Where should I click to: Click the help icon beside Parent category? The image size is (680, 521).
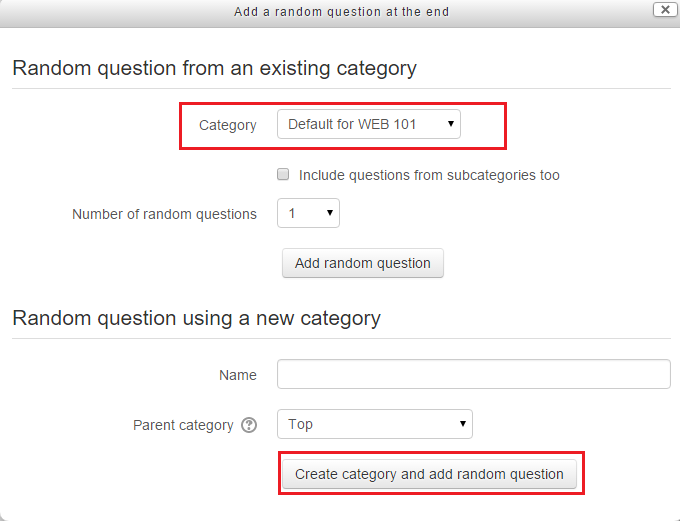point(249,425)
